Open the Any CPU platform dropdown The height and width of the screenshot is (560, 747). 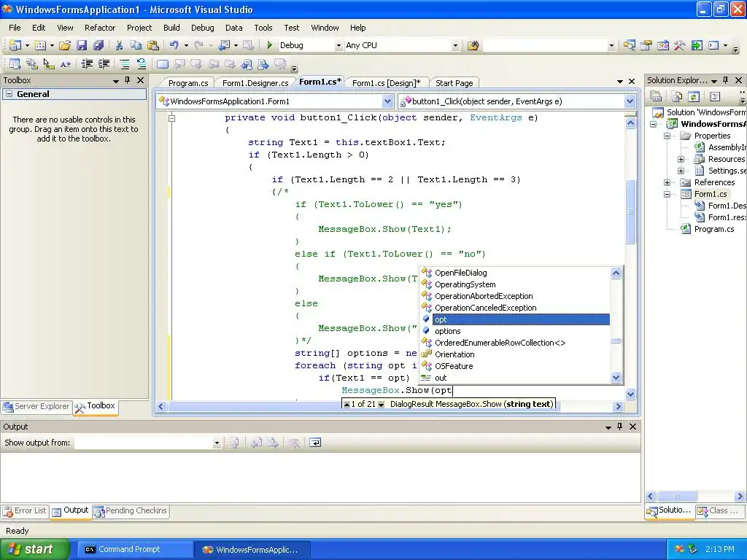[x=455, y=45]
